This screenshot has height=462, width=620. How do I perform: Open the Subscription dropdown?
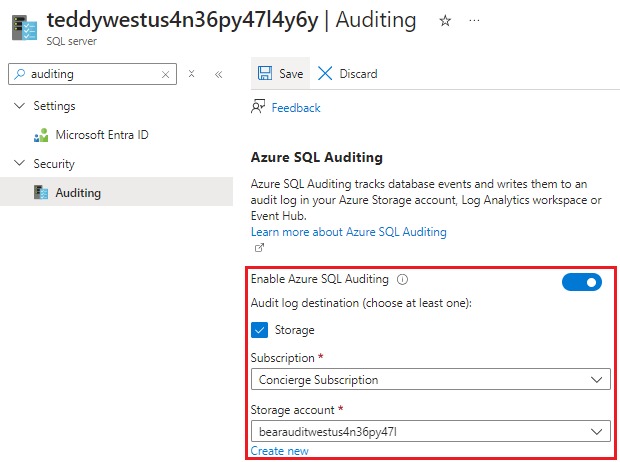pos(431,379)
